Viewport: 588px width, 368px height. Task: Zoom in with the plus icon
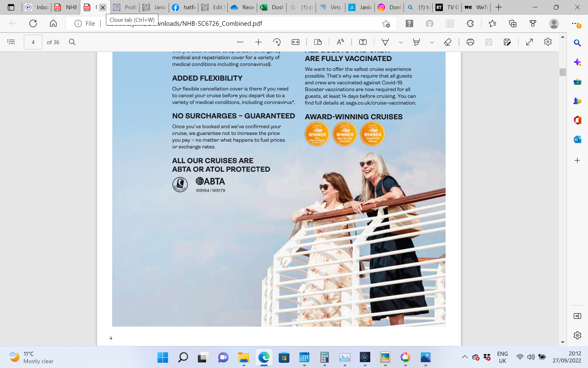tap(258, 42)
